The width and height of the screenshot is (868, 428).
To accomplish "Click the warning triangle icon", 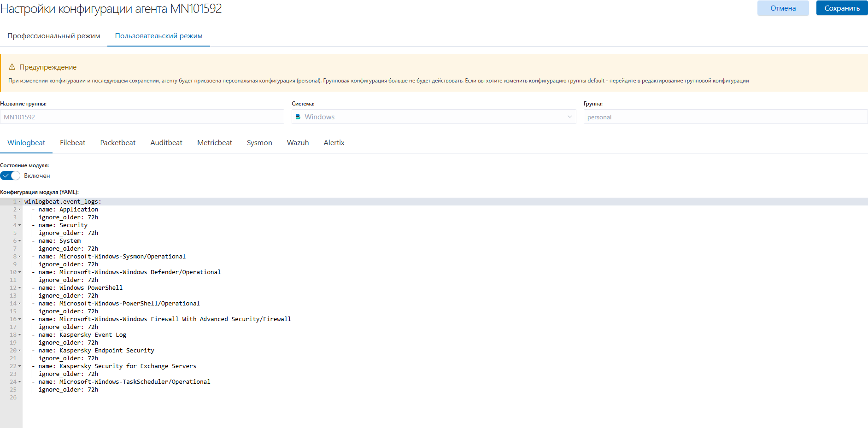I will point(12,67).
